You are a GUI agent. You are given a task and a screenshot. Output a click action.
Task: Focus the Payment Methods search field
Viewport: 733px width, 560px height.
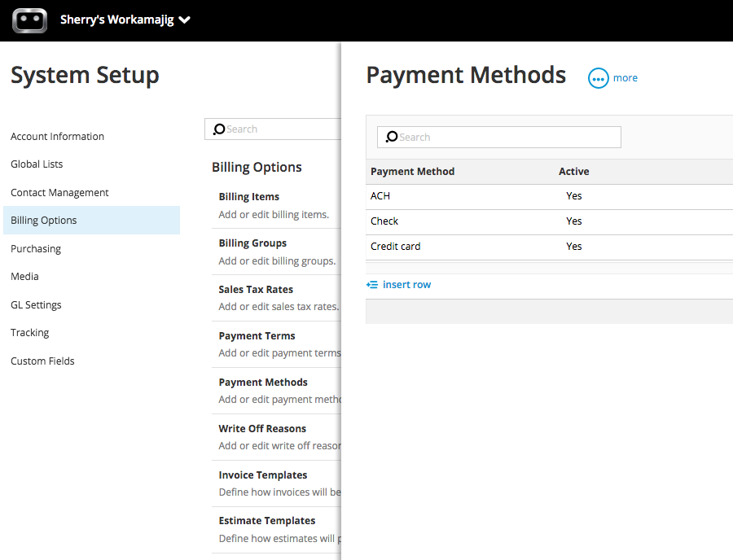click(498, 137)
